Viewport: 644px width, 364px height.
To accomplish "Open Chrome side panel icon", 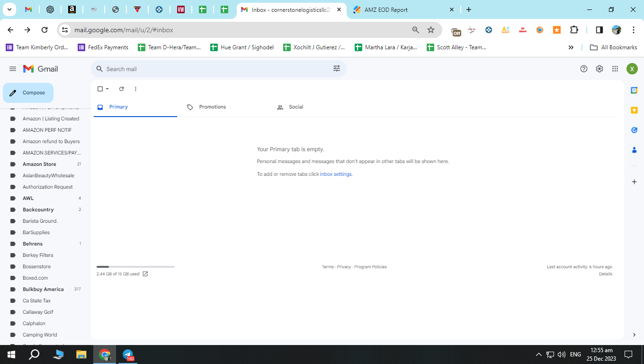I will click(x=599, y=30).
